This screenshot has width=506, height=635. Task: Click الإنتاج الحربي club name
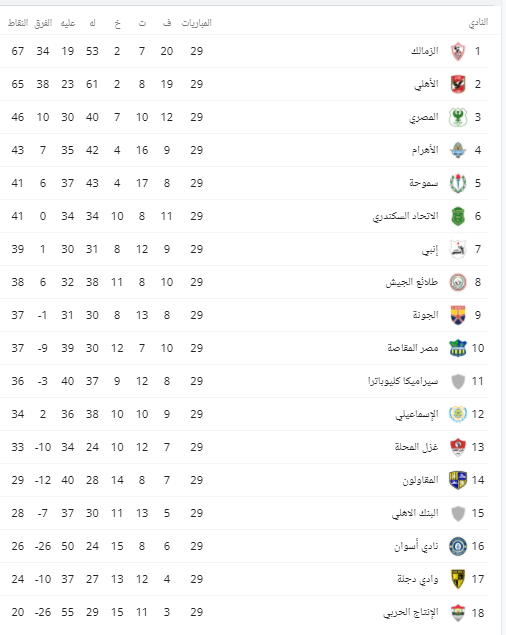(x=411, y=613)
